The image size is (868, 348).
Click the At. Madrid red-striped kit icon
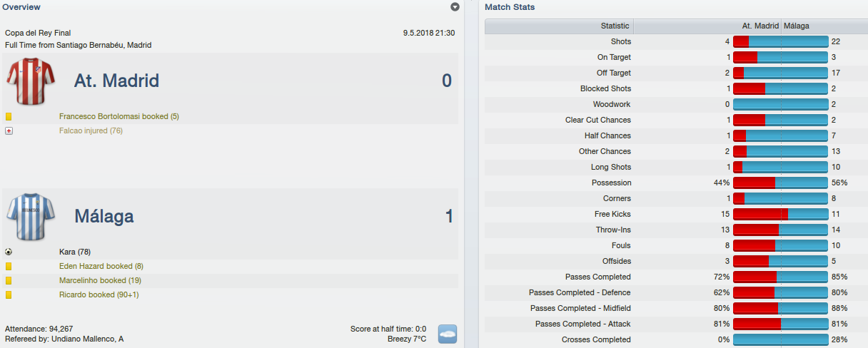[x=31, y=81]
